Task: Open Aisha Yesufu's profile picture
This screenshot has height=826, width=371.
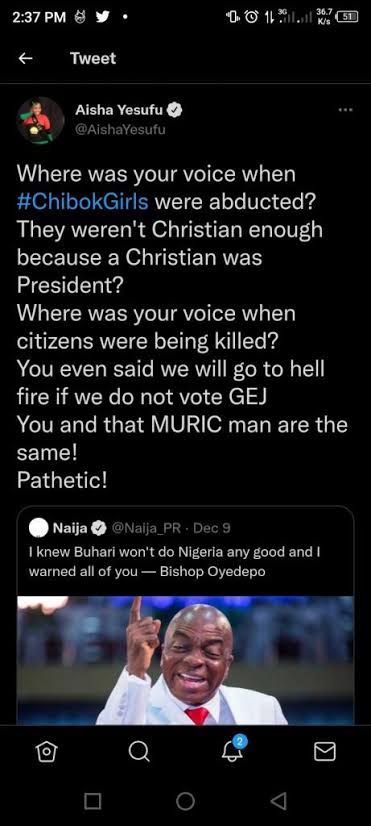Action: pyautogui.click(x=41, y=121)
